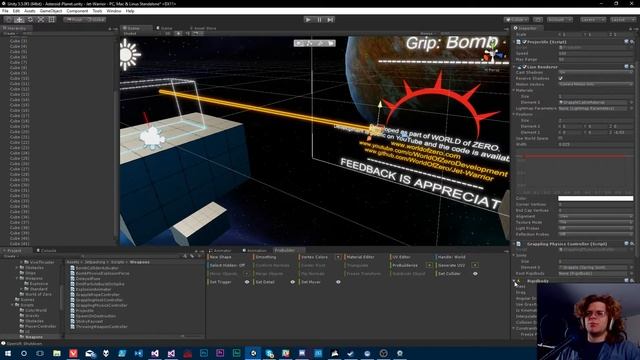Open the Light Probes dropdown
The image size is (640, 360).
(x=596, y=228)
